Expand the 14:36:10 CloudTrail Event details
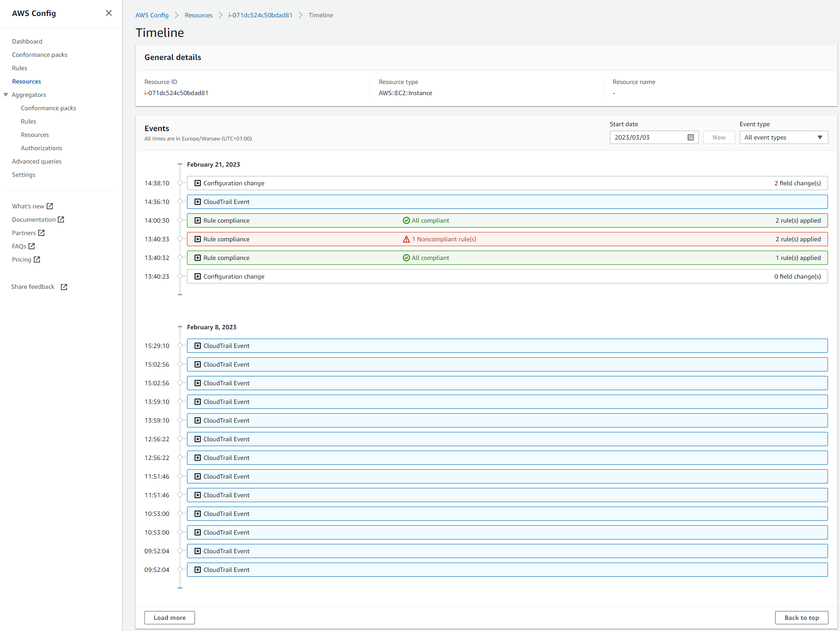Viewport: 840px width, 631px height. point(197,201)
